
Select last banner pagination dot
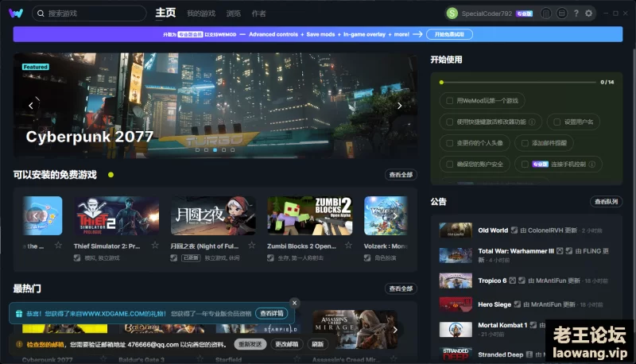pos(232,150)
